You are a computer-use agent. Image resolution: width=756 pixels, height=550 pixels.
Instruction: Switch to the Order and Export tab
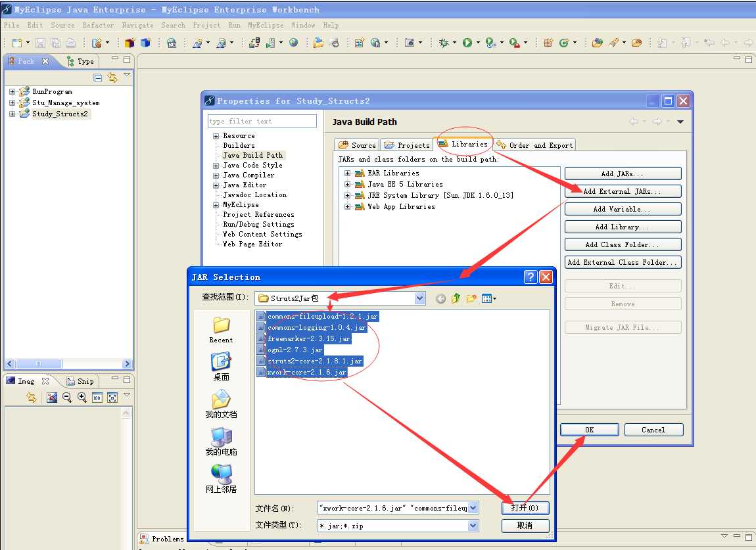tap(534, 145)
